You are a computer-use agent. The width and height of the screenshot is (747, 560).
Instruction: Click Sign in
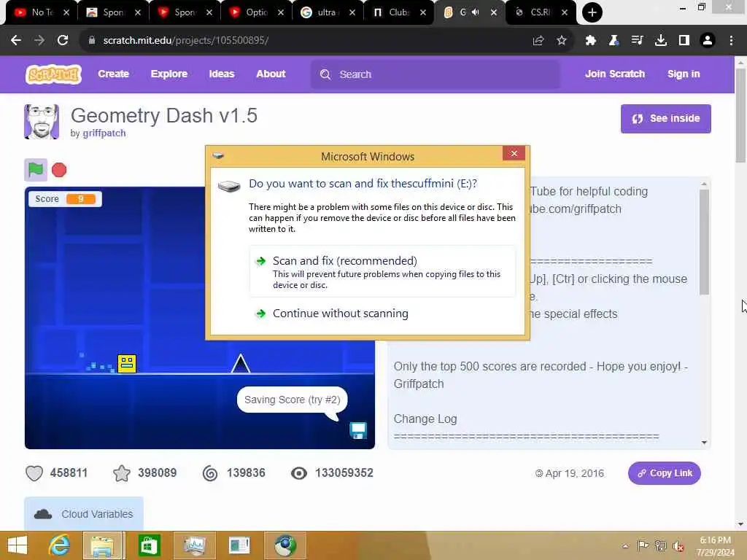pyautogui.click(x=683, y=74)
